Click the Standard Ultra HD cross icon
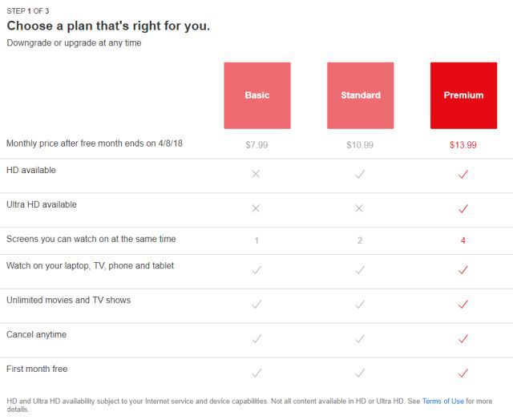The width and height of the screenshot is (513, 420). tap(359, 208)
